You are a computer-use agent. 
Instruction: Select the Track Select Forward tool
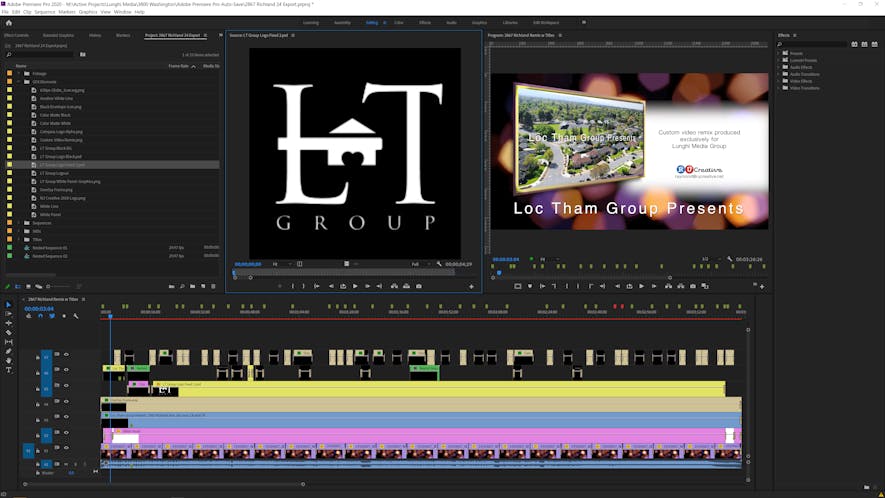[x=9, y=314]
